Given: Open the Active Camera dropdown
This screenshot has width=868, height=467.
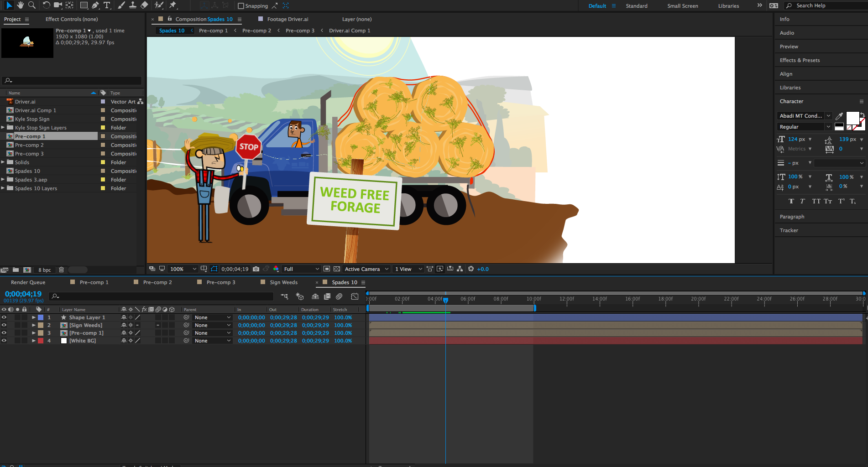Looking at the screenshot, I should click(x=366, y=269).
